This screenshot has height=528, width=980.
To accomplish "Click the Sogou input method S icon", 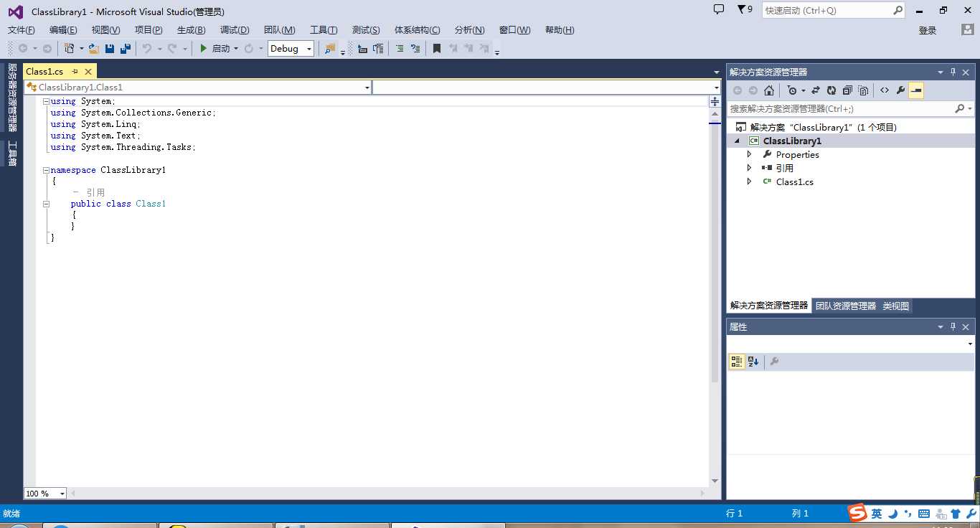I will click(857, 513).
